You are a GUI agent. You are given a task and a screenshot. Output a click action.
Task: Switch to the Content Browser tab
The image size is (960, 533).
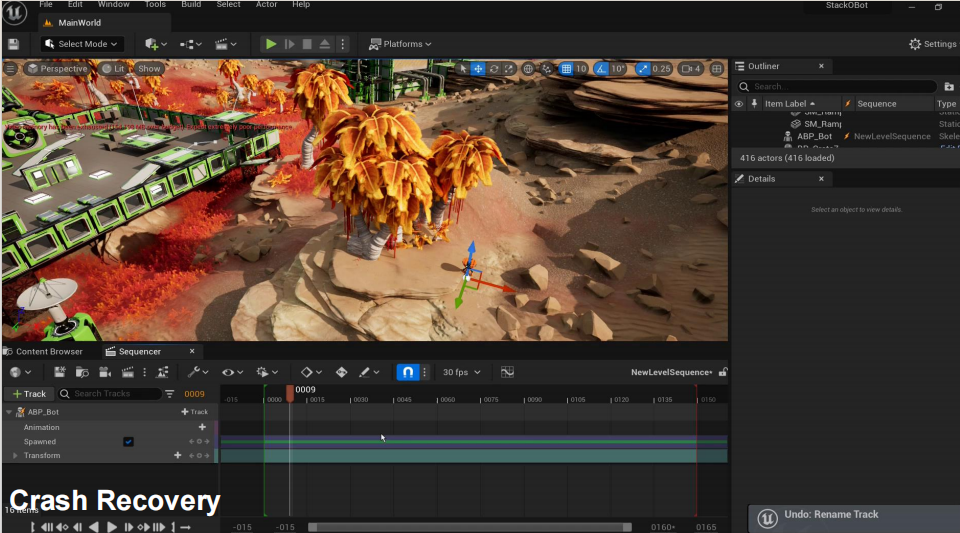click(49, 351)
